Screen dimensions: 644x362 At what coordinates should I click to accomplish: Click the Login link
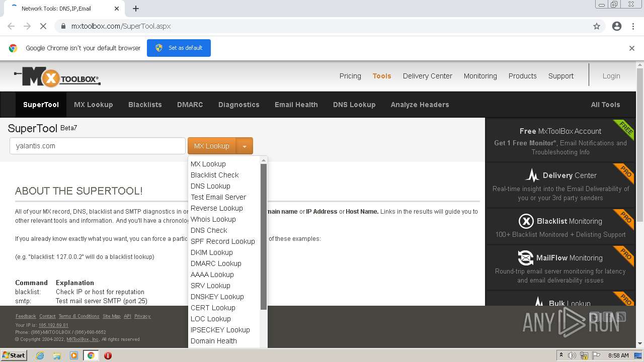[611, 76]
